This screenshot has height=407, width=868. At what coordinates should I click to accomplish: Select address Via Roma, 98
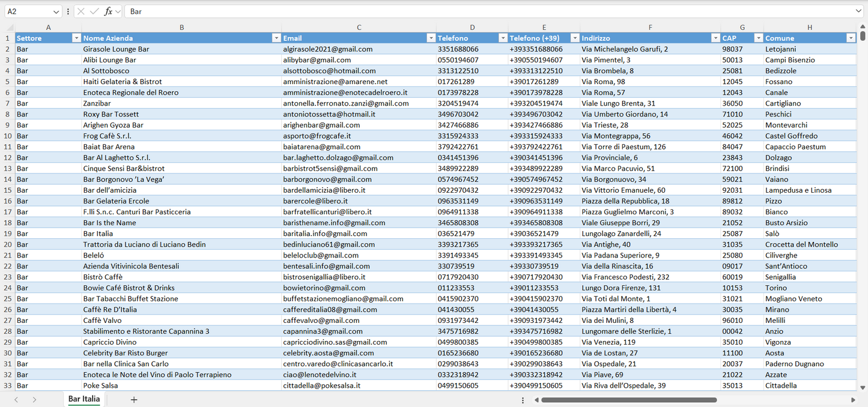click(651, 82)
